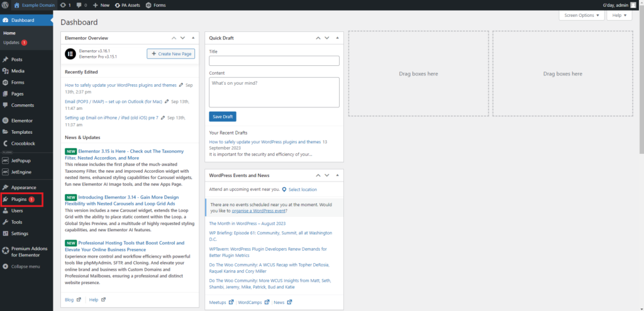Open PA Assets in admin bar
644x311 pixels.
point(128,5)
